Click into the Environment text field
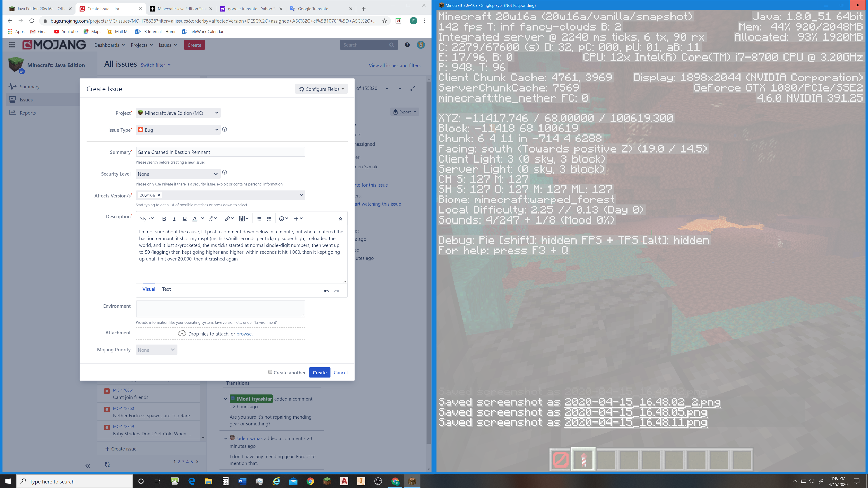Image resolution: width=868 pixels, height=488 pixels. coord(220,309)
